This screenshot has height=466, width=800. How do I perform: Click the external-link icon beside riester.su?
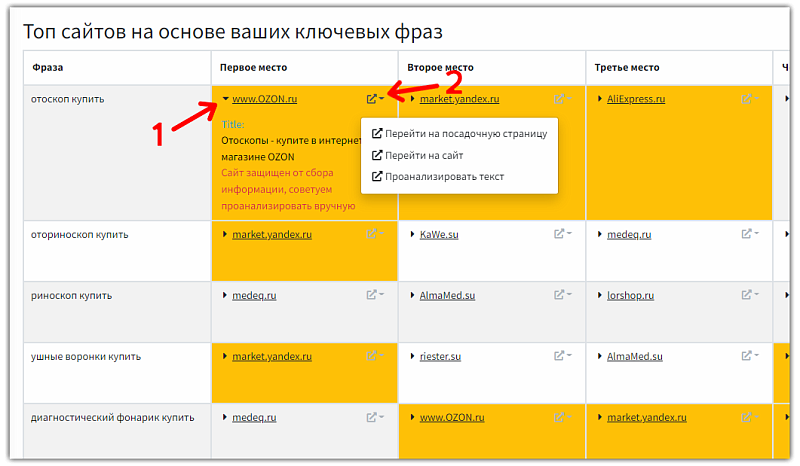pyautogui.click(x=559, y=356)
